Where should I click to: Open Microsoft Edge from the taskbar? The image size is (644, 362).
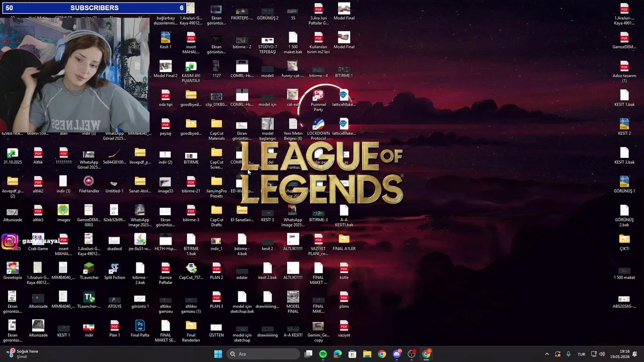(x=338, y=354)
